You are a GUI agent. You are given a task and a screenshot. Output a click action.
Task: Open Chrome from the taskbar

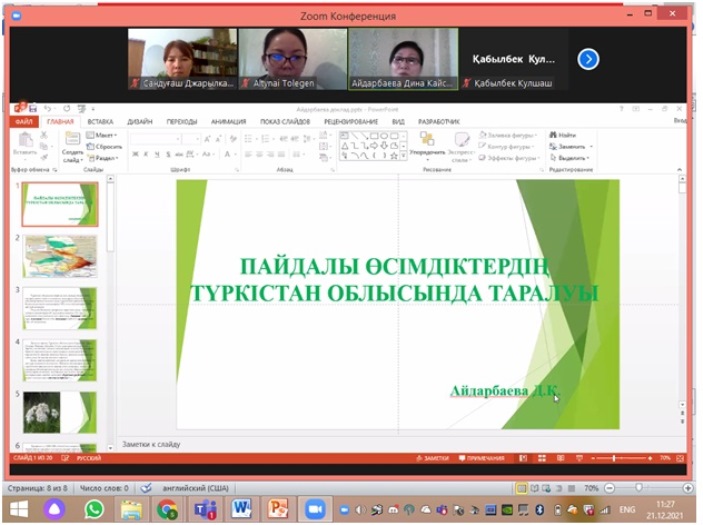click(x=167, y=509)
